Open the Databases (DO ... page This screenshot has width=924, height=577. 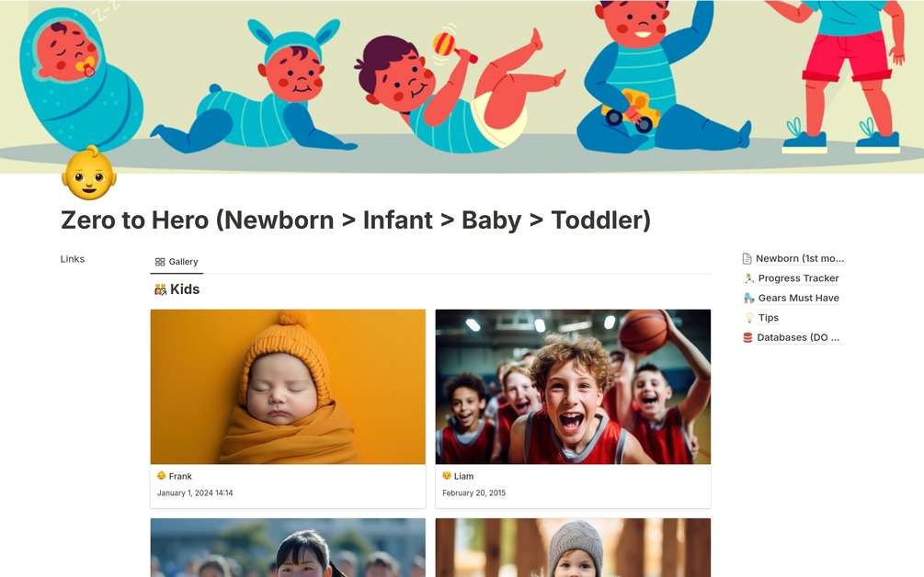[798, 337]
